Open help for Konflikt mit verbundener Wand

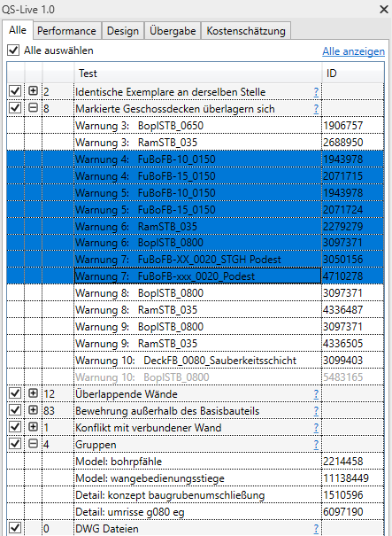click(316, 427)
